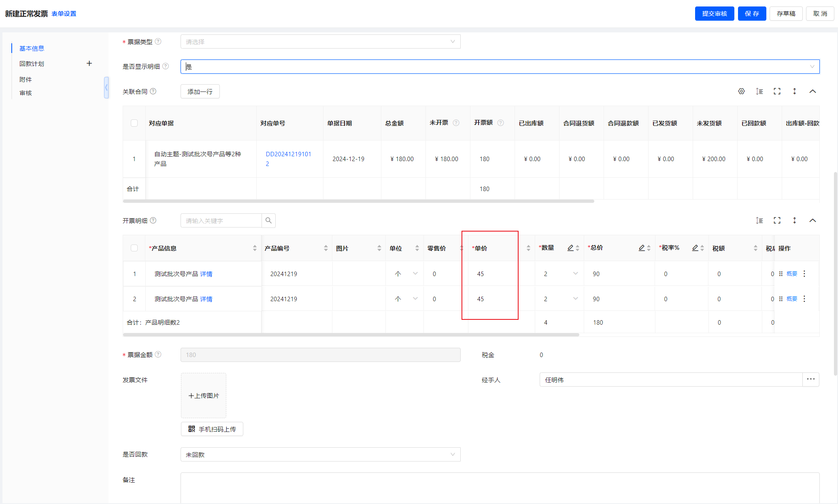
Task: Go to 回款计划 section
Action: coord(32,64)
